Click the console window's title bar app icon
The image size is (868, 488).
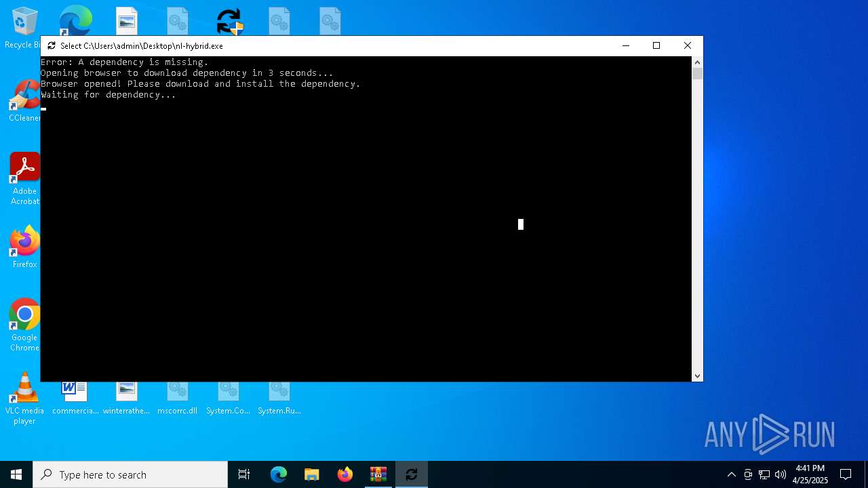(x=51, y=46)
